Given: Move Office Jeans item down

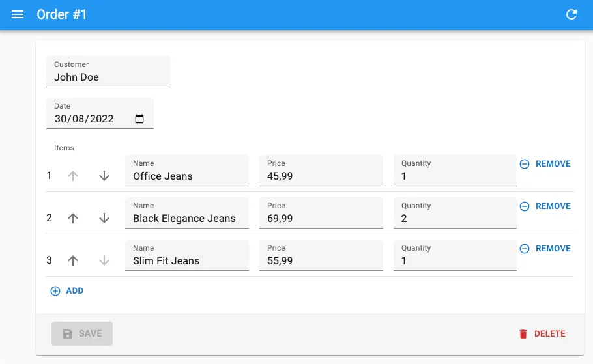Looking at the screenshot, I should (104, 176).
